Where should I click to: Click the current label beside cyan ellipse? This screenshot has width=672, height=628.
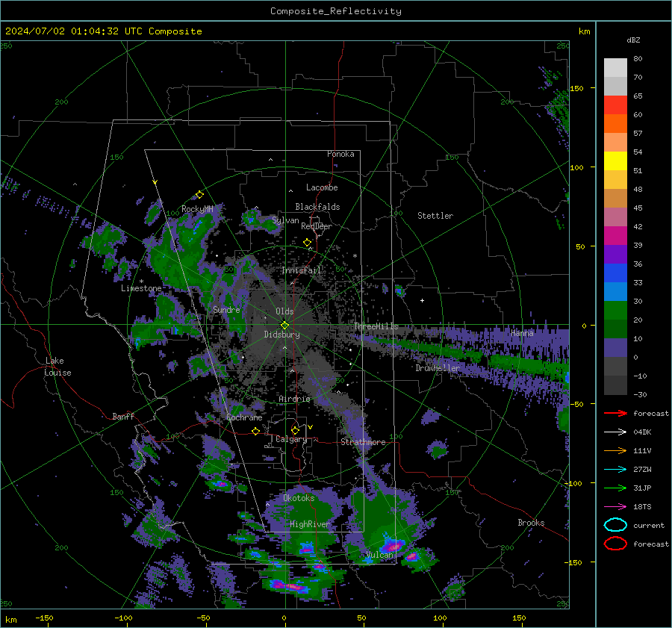(649, 525)
